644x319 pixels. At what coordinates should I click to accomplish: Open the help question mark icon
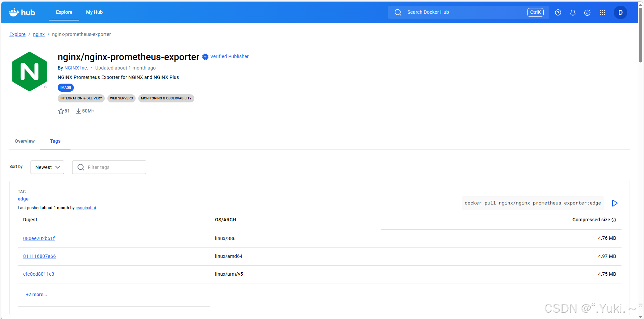pyautogui.click(x=558, y=12)
